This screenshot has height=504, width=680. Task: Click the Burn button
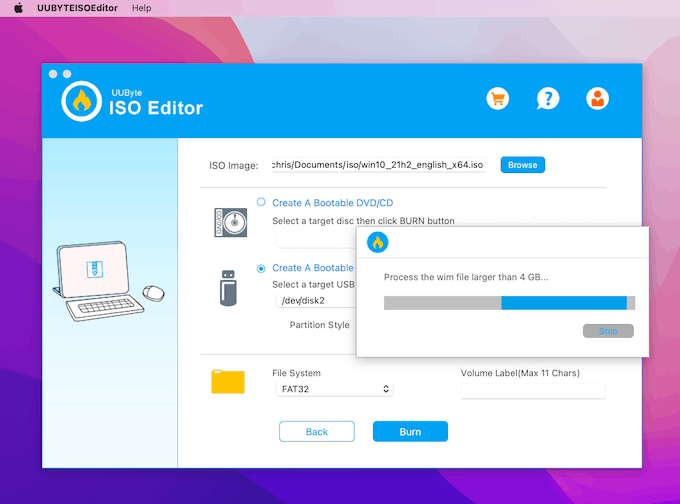pos(410,432)
